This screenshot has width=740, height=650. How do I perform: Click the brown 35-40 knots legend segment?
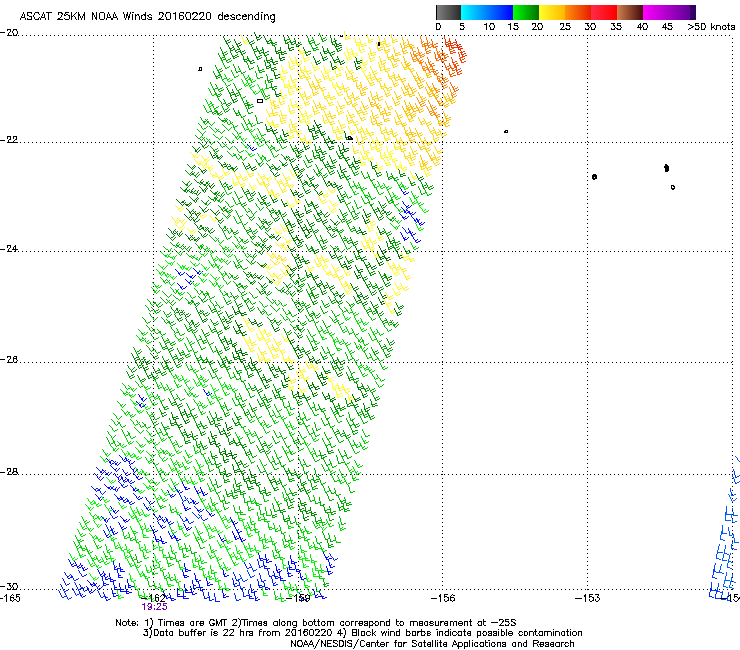pos(630,12)
